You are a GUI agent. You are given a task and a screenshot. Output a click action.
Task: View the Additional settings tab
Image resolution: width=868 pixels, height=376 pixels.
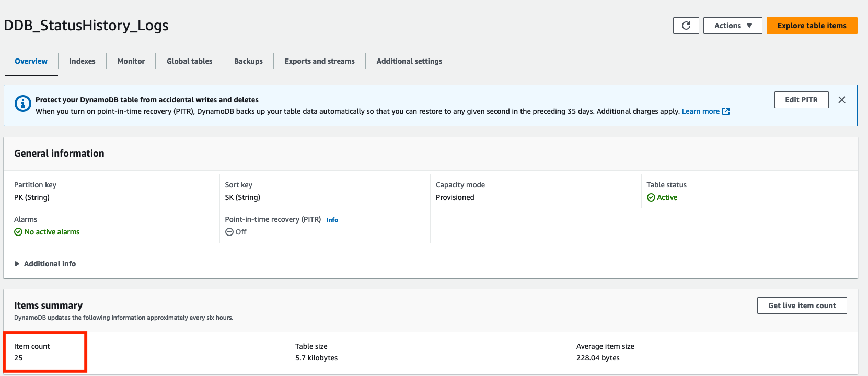pyautogui.click(x=409, y=61)
